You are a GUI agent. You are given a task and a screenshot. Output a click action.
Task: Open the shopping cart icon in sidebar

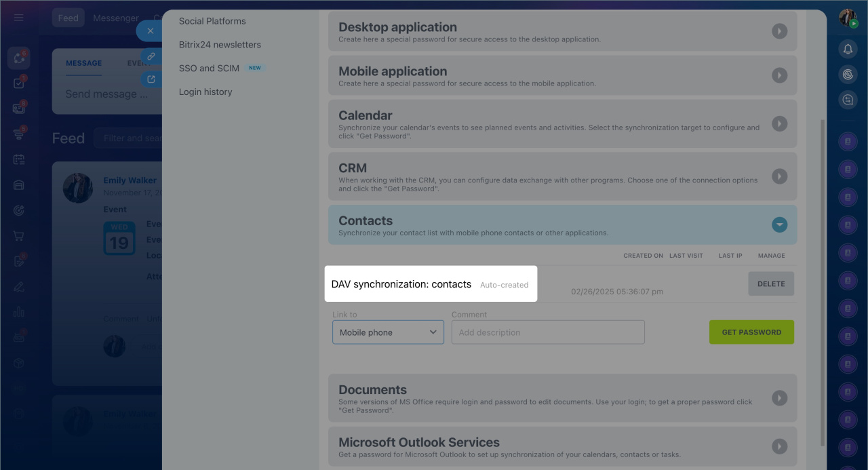tap(19, 236)
